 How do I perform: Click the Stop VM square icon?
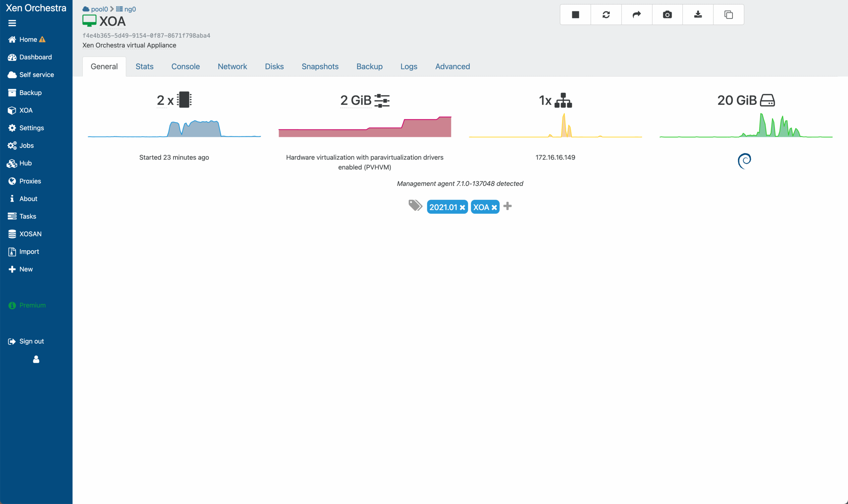575,15
